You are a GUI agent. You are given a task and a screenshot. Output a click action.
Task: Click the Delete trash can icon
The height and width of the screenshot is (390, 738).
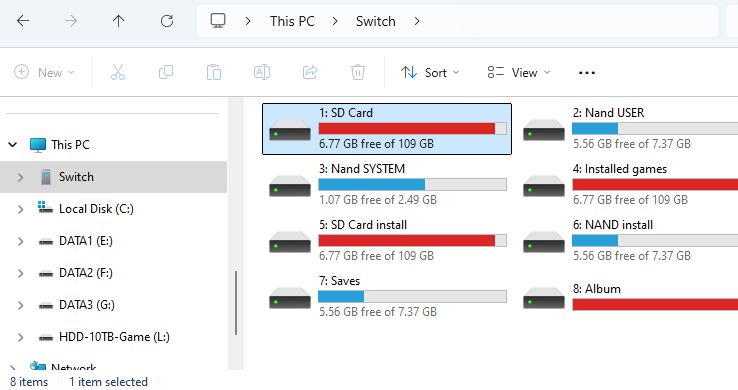358,72
